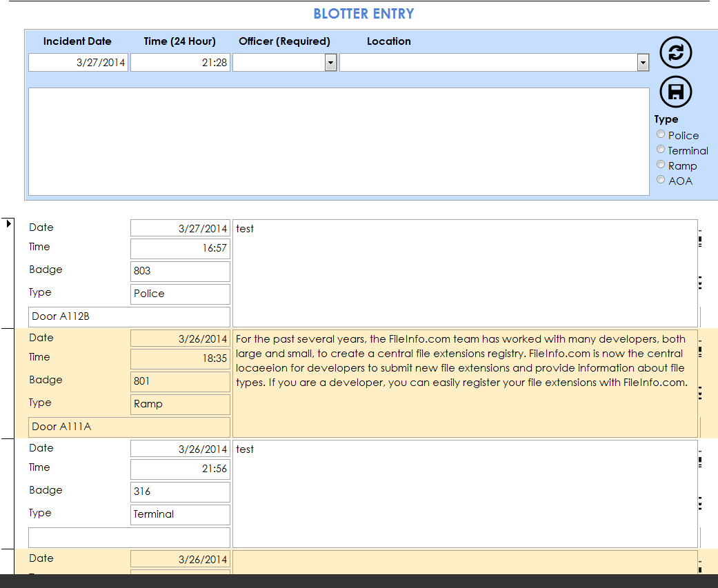
Task: Open the Location dropdown arrow
Action: [x=643, y=63]
